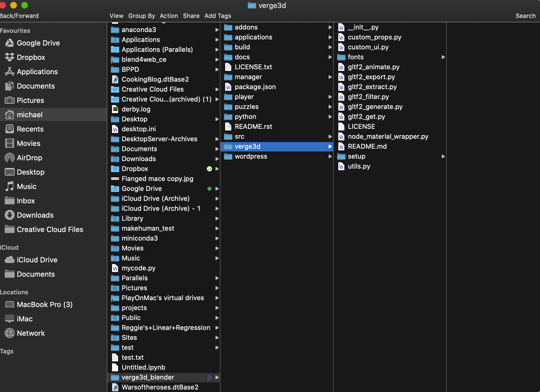Viewport: 540px width, 392px height.
Task: Click the mycode.py file icon
Action: (115, 268)
